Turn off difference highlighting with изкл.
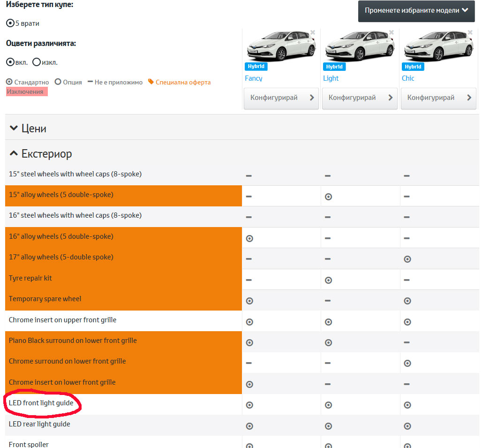Viewport: 482px width, 448px height. 37,62
